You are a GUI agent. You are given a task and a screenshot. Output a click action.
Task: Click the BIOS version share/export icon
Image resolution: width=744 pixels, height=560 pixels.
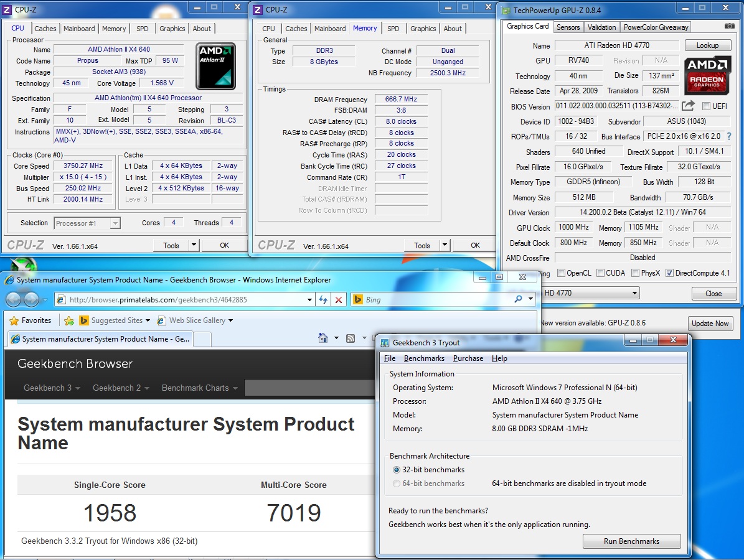point(688,105)
